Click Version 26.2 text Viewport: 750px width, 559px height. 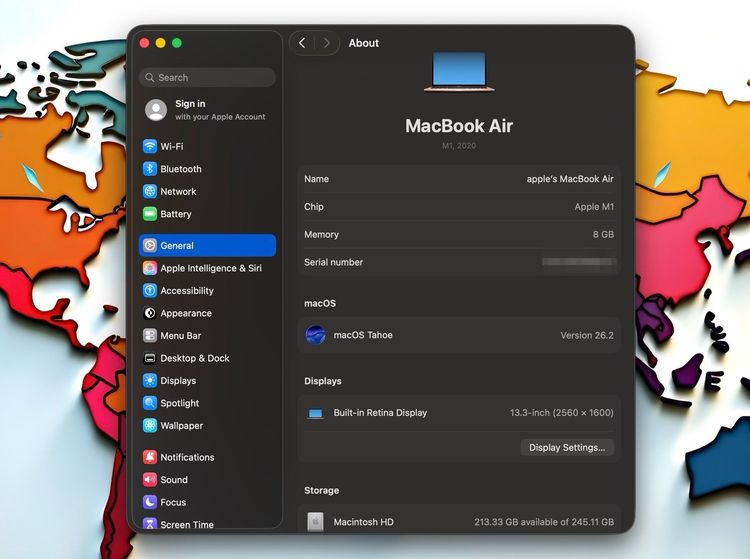pyautogui.click(x=587, y=335)
